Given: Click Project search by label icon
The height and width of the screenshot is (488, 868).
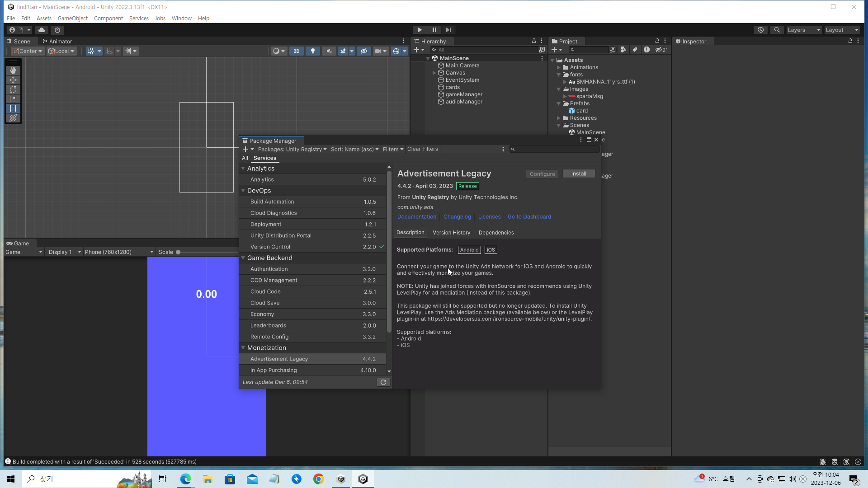Looking at the screenshot, I should pyautogui.click(x=635, y=50).
